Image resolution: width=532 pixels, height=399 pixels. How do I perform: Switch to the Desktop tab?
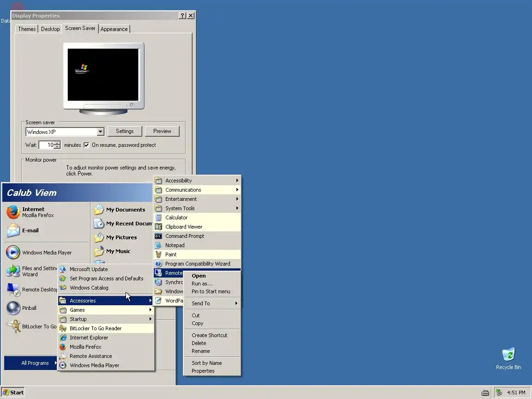pos(50,29)
